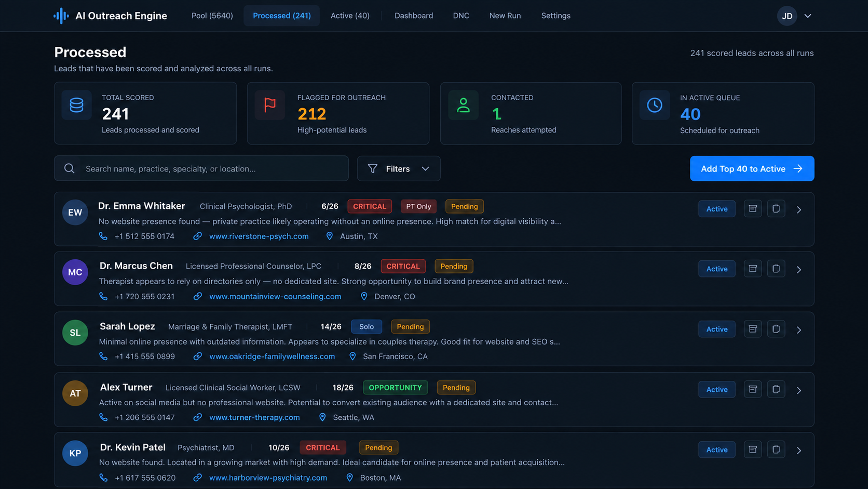
Task: Click the search magnifier icon
Action: pos(69,168)
